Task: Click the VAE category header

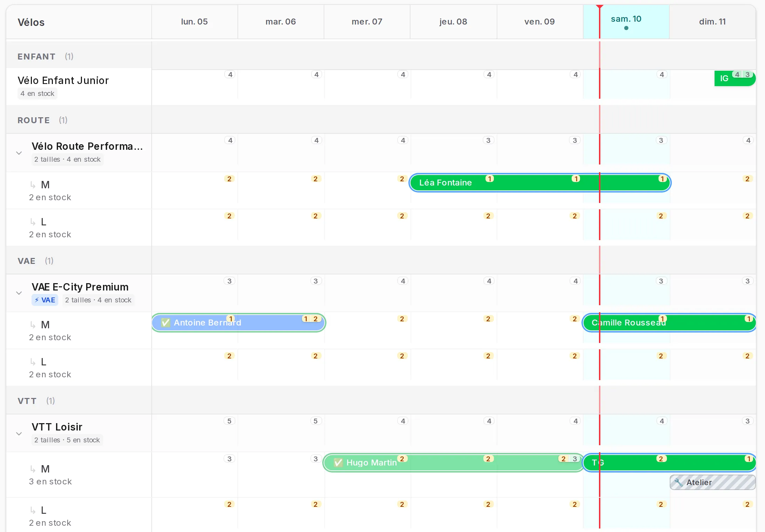Action: (x=79, y=261)
